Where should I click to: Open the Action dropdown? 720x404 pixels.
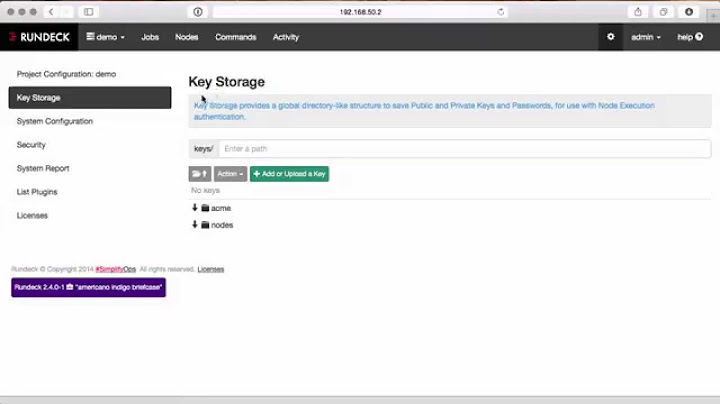(x=230, y=174)
